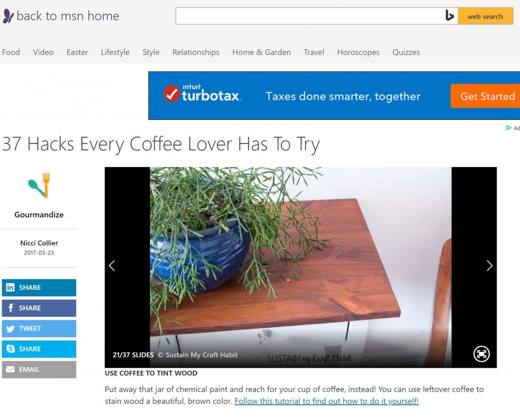Click the web search button
The height and width of the screenshot is (420, 520).
pyautogui.click(x=485, y=16)
